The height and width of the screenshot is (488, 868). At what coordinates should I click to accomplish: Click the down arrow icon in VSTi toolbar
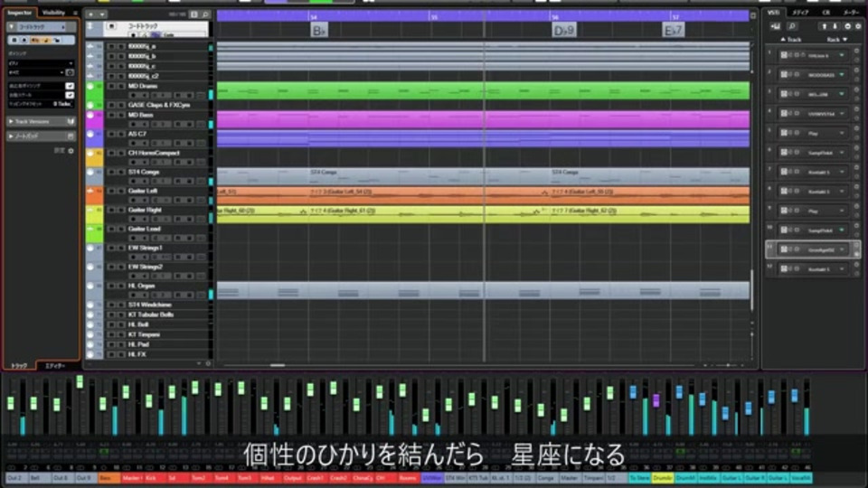[835, 26]
